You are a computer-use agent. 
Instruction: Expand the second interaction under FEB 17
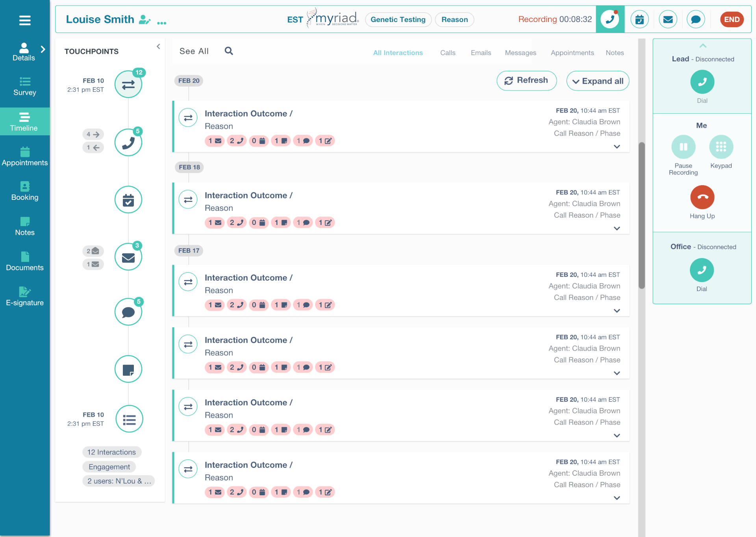pyautogui.click(x=617, y=373)
